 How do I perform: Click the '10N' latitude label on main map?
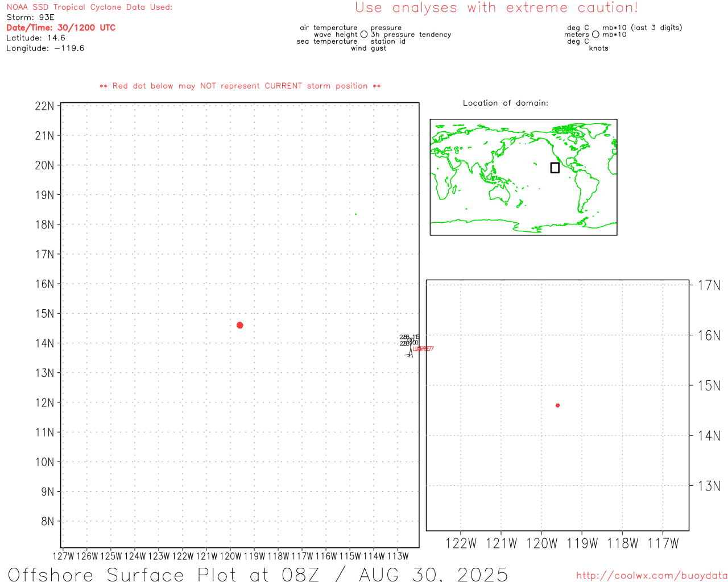(45, 462)
